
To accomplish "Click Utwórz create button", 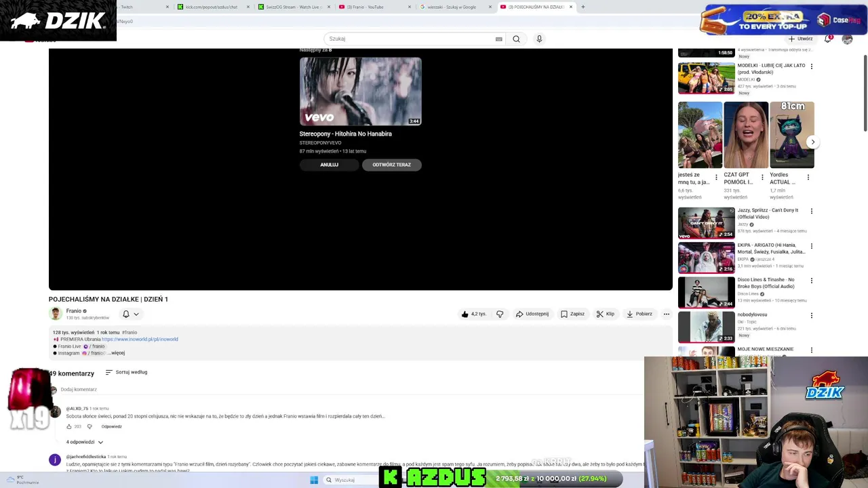I will (800, 39).
